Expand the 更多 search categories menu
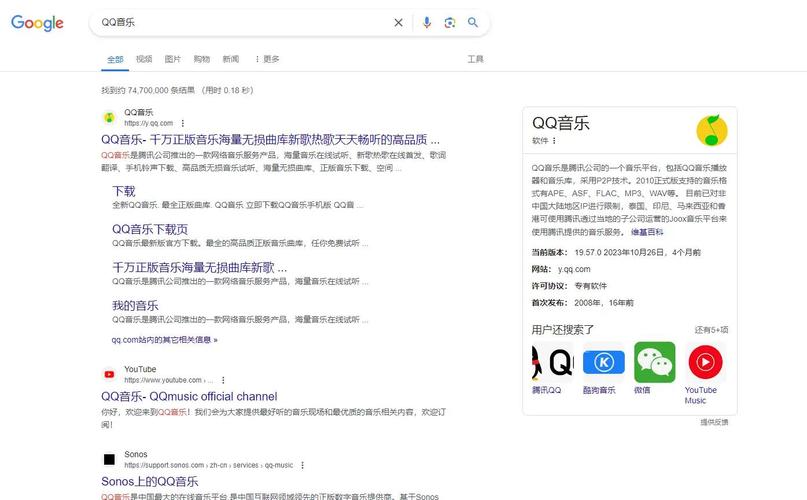Screen dimensions: 807x500 click(267, 59)
